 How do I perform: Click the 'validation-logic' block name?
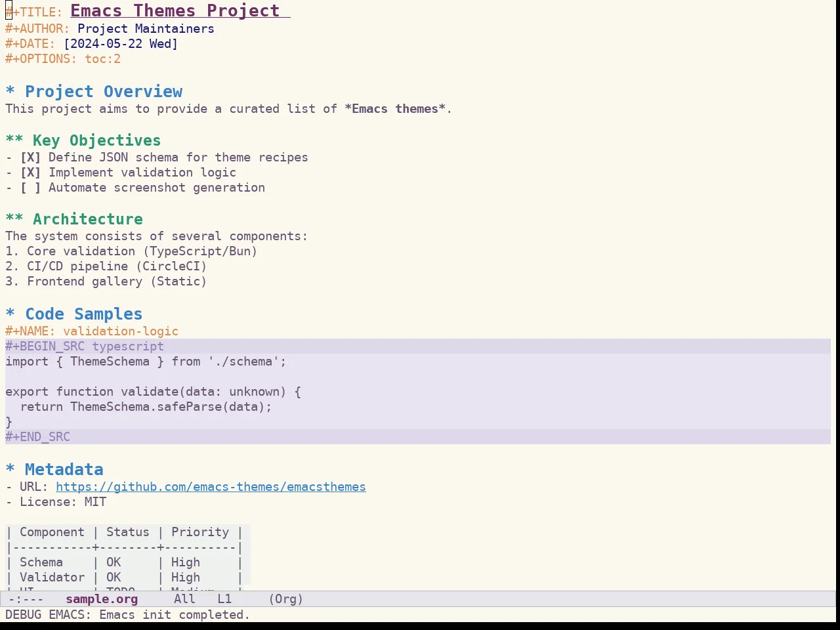pyautogui.click(x=121, y=331)
